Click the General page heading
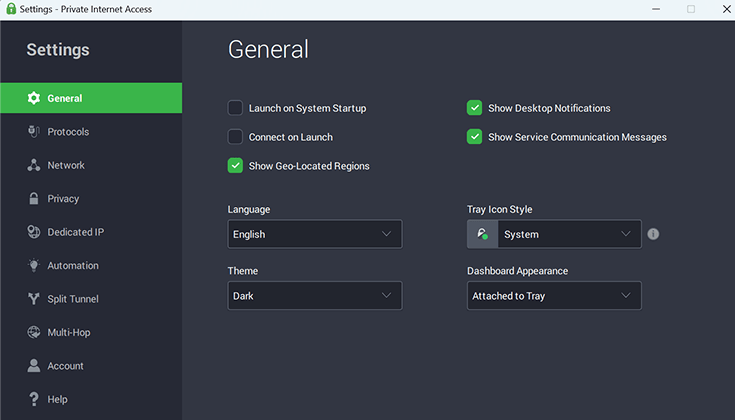This screenshot has height=420, width=735. [269, 49]
